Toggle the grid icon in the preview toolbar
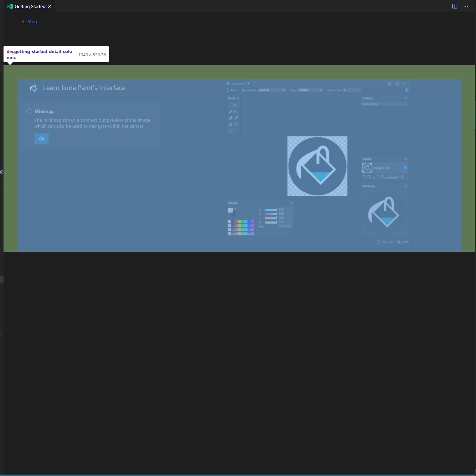476x476 pixels. (x=407, y=90)
